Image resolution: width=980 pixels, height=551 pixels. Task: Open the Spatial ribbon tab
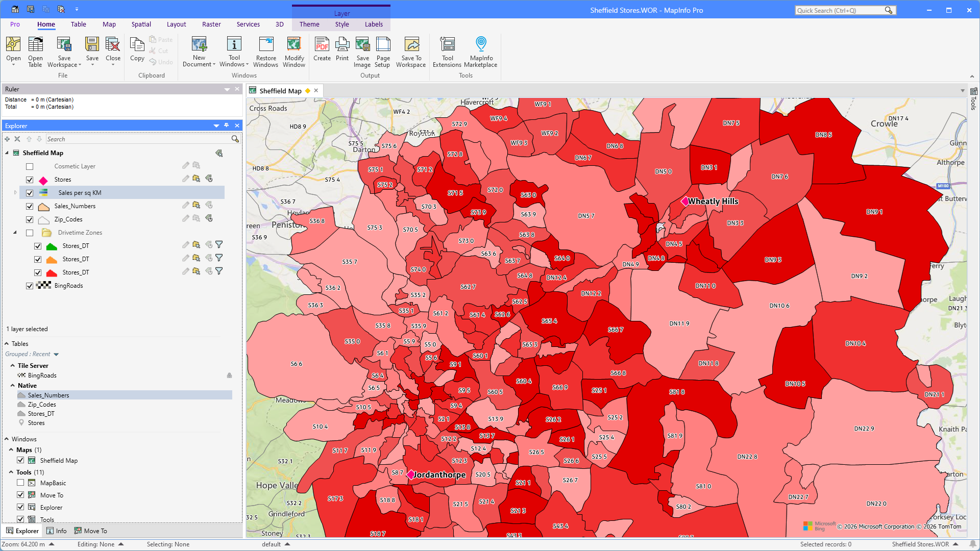[141, 24]
